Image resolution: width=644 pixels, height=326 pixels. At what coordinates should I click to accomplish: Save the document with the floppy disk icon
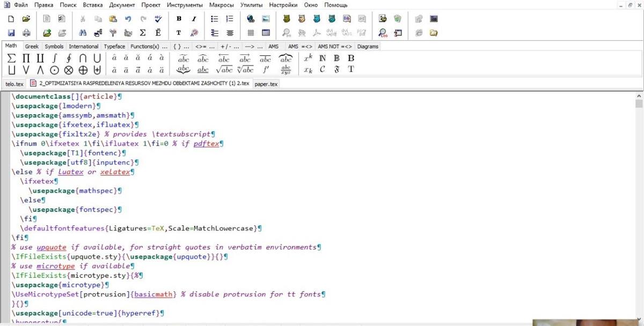[11, 33]
